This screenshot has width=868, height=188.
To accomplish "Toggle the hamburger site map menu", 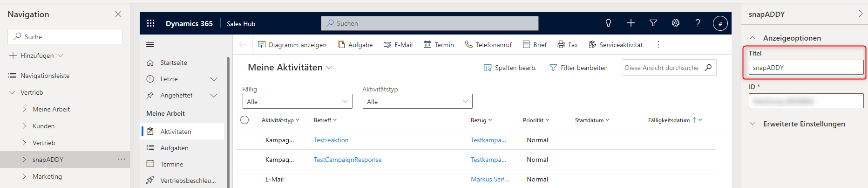I will (150, 45).
